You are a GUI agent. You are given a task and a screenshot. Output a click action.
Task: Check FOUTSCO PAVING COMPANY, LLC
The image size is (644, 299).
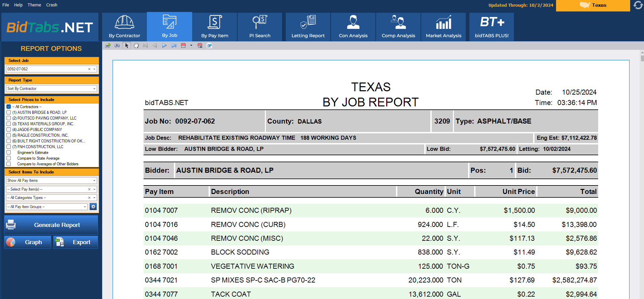click(x=9, y=118)
